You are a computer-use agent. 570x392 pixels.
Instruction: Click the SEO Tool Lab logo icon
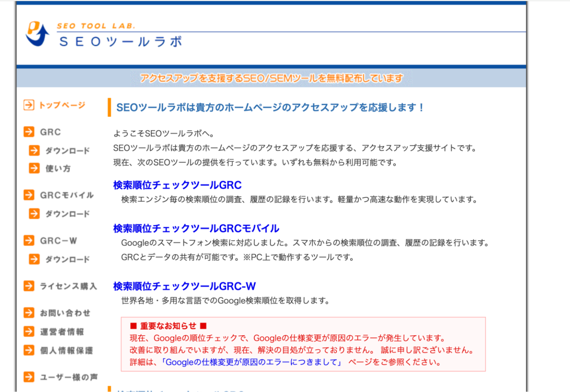(37, 34)
